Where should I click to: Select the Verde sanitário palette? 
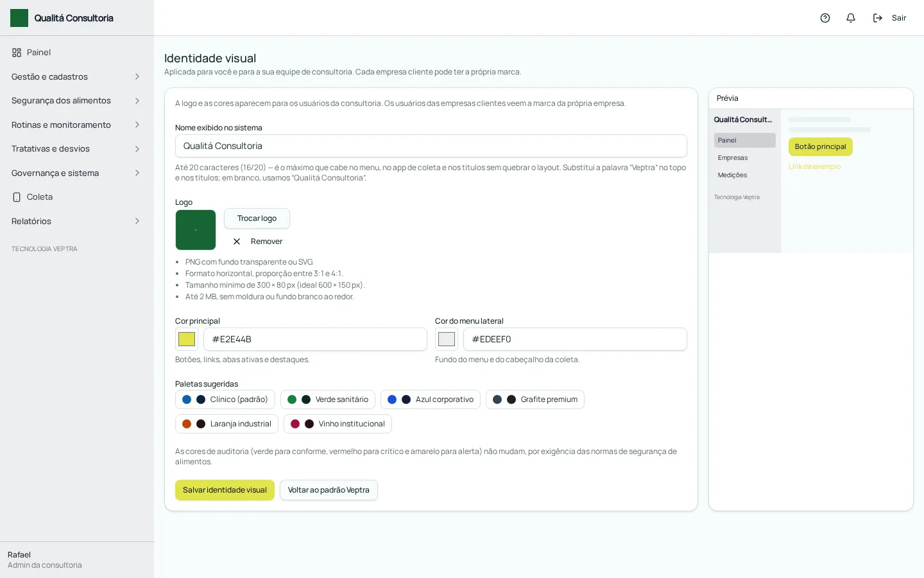tap(328, 399)
